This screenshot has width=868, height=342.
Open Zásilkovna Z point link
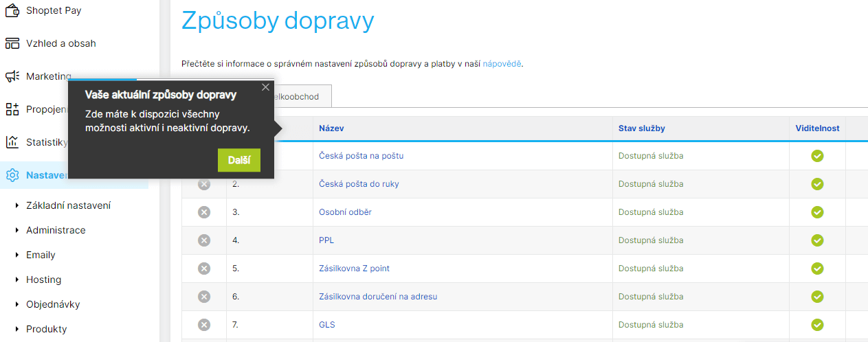(x=354, y=269)
